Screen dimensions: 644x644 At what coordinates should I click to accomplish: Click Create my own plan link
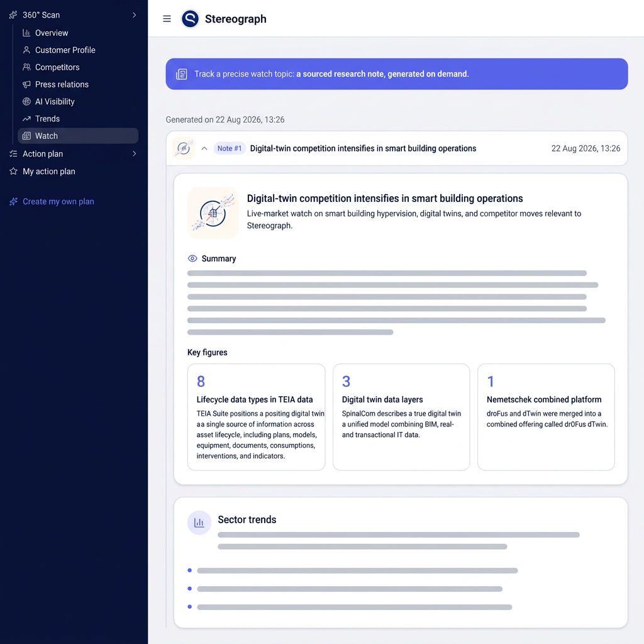pyautogui.click(x=58, y=202)
